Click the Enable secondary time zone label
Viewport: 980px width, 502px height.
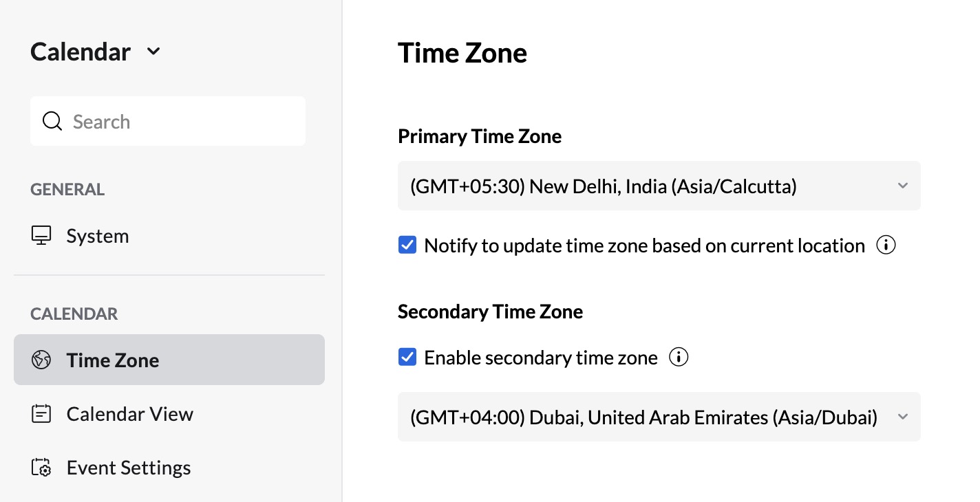(x=541, y=358)
